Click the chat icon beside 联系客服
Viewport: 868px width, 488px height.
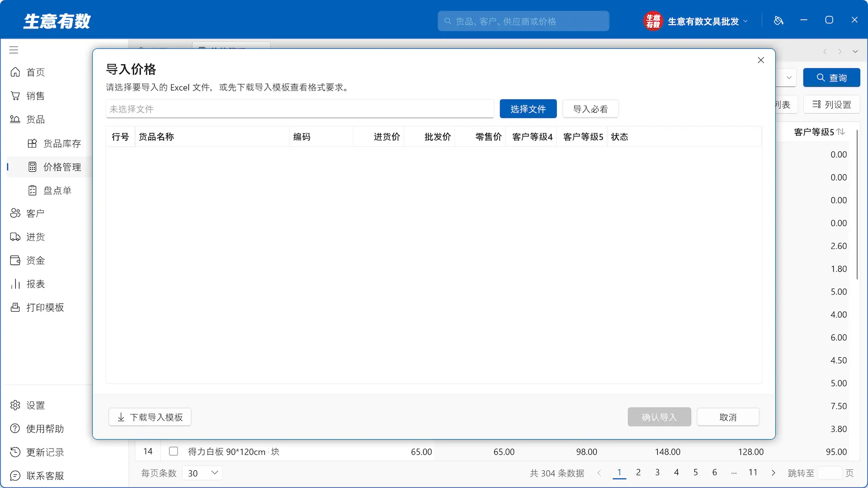pos(15,476)
